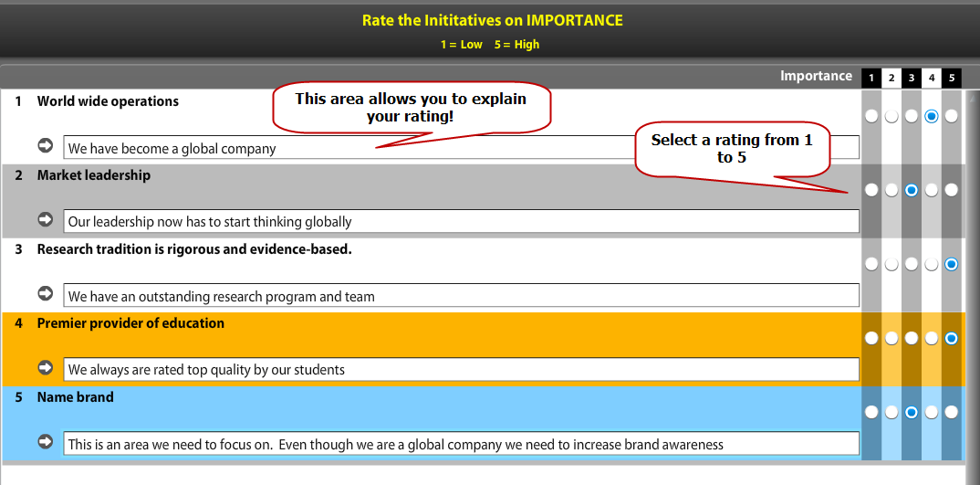Edit the 'We have become a global company' comment

(x=219, y=148)
